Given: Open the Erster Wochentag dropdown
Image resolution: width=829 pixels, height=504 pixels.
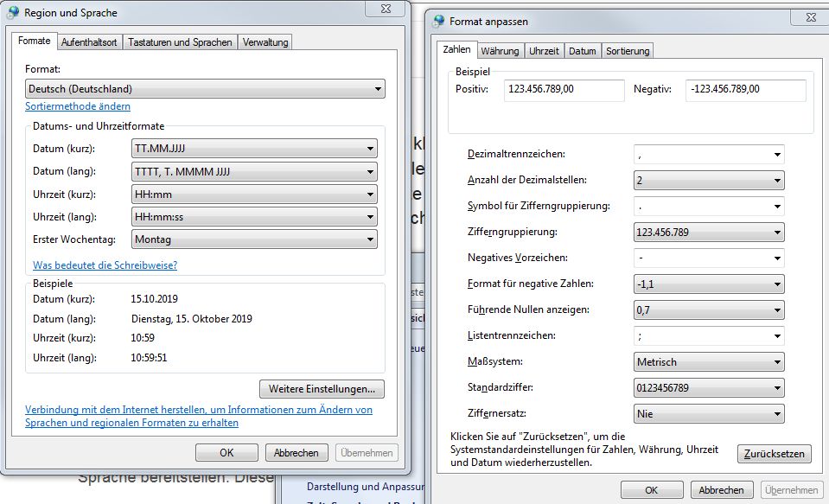Looking at the screenshot, I should pos(254,239).
